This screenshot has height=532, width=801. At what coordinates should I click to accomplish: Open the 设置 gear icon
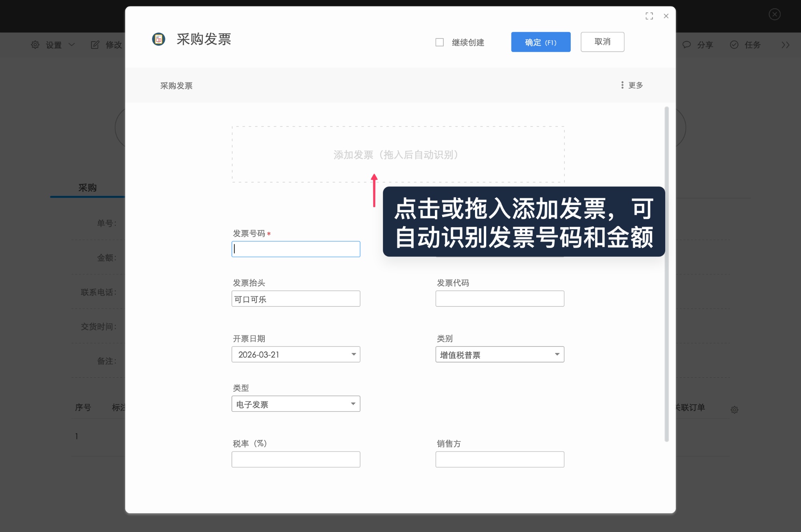35,45
